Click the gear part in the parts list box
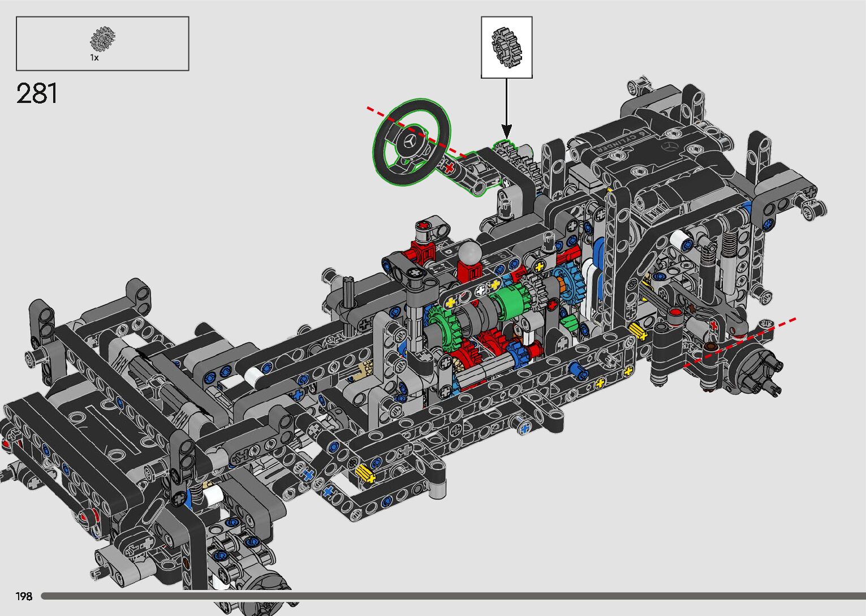 point(102,39)
